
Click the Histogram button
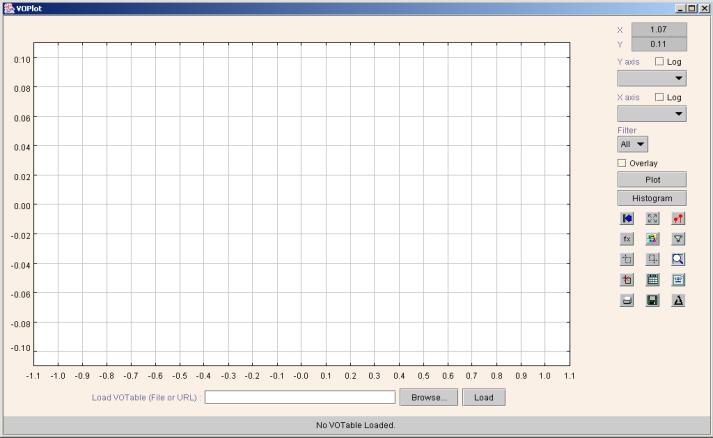click(652, 198)
